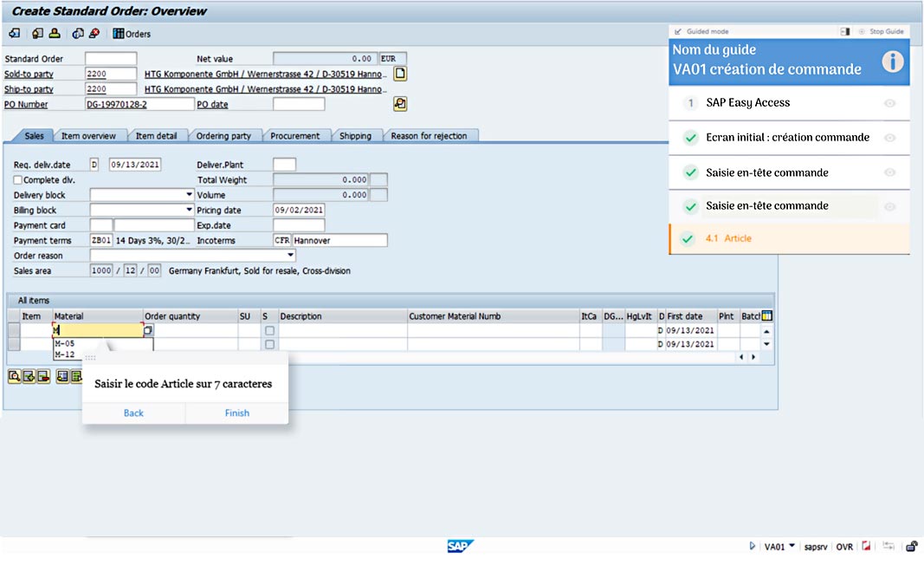924x565 pixels.
Task: Click the info icon in the guide header
Action: pyautogui.click(x=893, y=61)
